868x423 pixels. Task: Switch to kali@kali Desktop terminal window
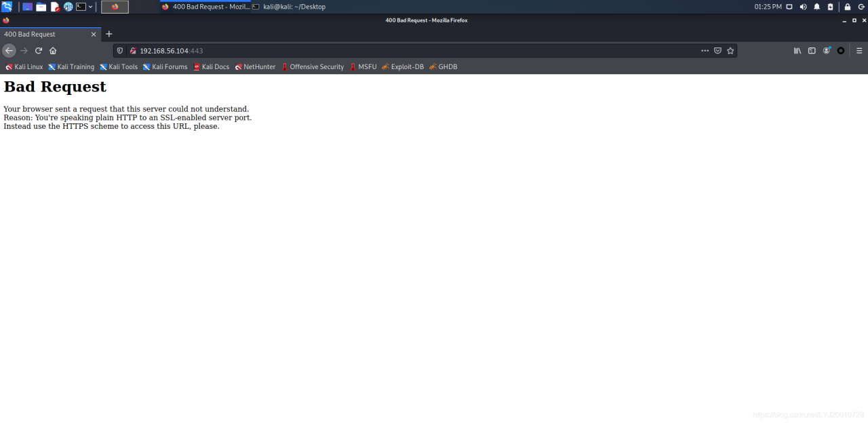(289, 7)
